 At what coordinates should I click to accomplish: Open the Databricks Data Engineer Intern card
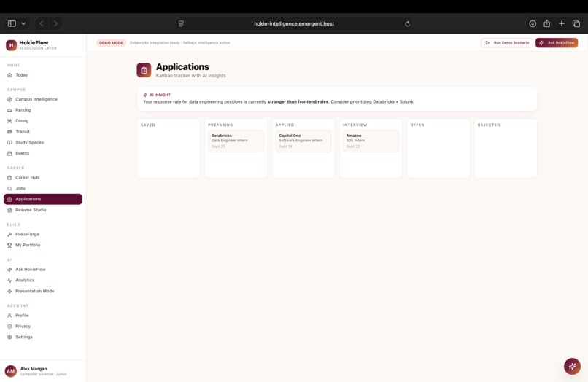236,141
